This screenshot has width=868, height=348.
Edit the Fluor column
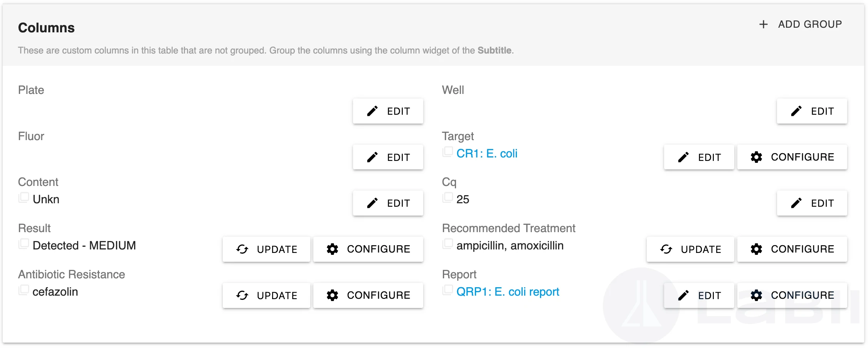click(388, 157)
